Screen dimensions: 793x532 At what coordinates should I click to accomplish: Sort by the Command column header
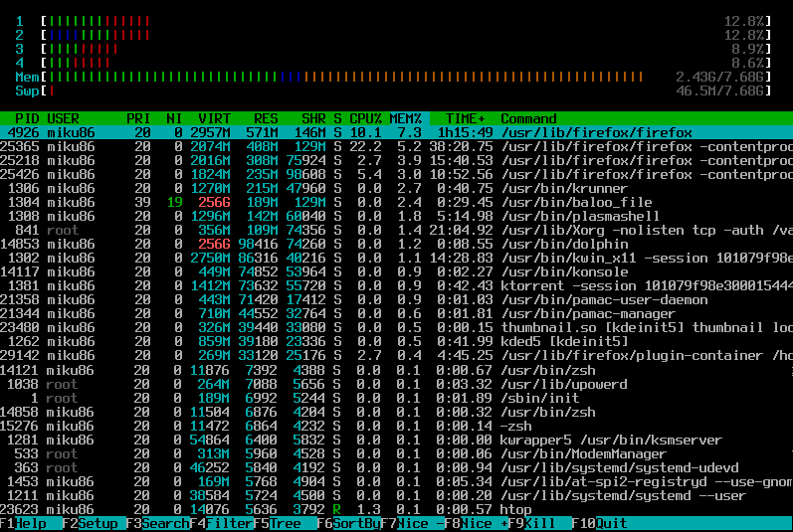[x=528, y=118]
